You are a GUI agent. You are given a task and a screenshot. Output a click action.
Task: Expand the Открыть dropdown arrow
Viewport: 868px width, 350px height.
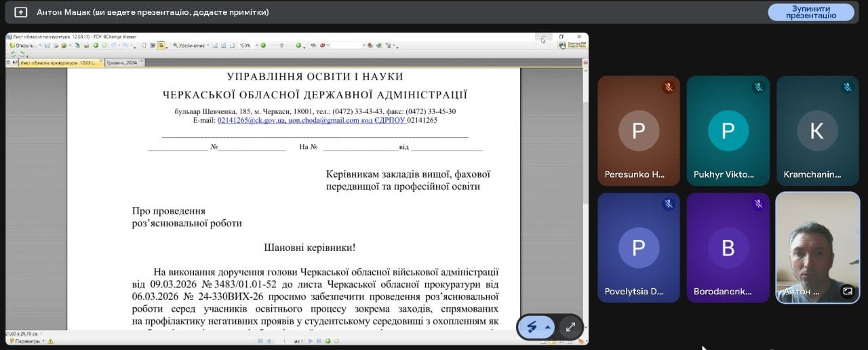coord(40,45)
